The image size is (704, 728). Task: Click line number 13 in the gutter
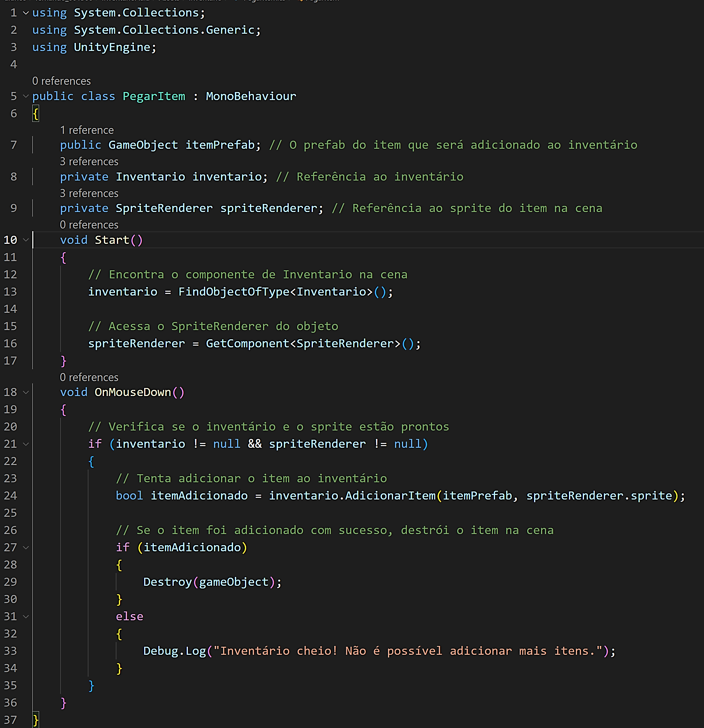click(x=10, y=292)
